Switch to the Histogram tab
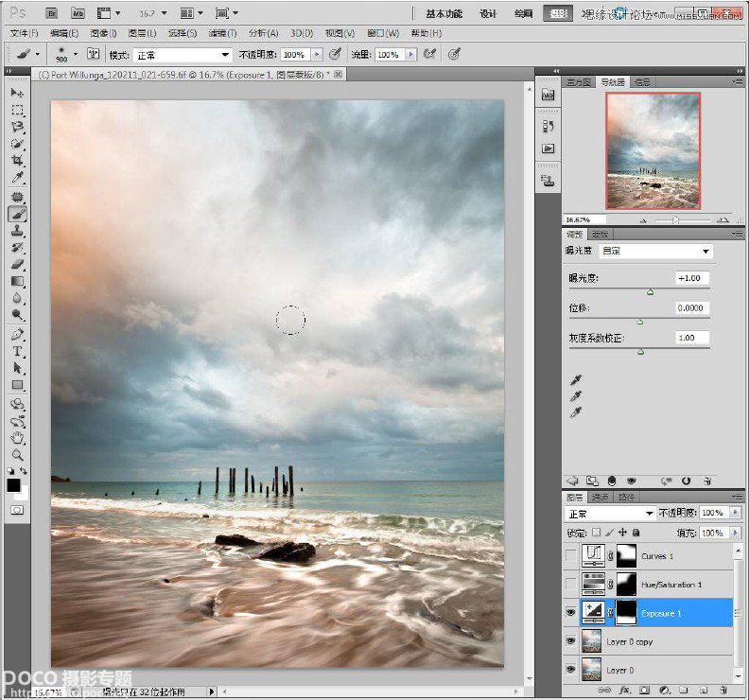The image size is (749, 700). [579, 82]
